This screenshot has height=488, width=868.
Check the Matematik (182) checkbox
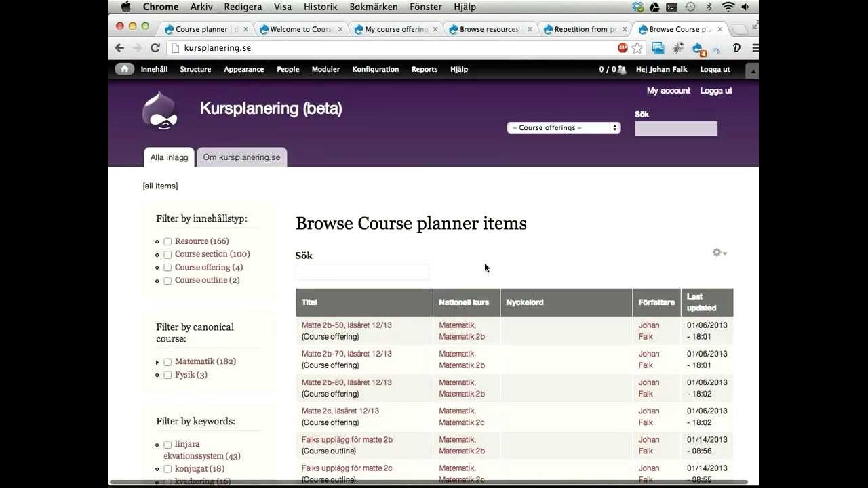167,362
